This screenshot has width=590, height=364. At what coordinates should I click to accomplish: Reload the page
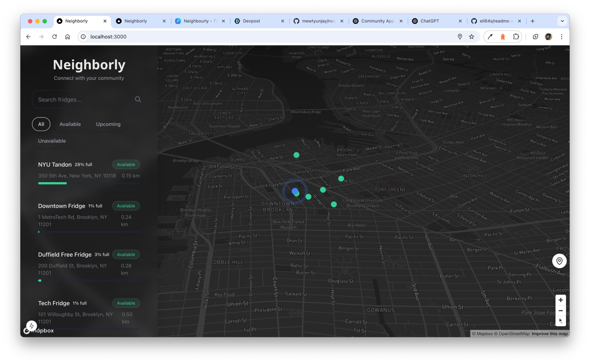click(x=55, y=37)
